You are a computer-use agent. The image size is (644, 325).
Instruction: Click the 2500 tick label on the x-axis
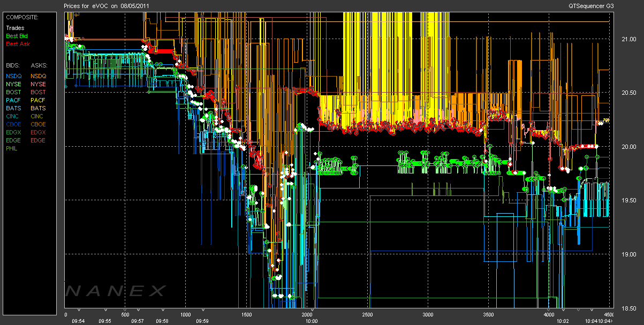point(367,314)
